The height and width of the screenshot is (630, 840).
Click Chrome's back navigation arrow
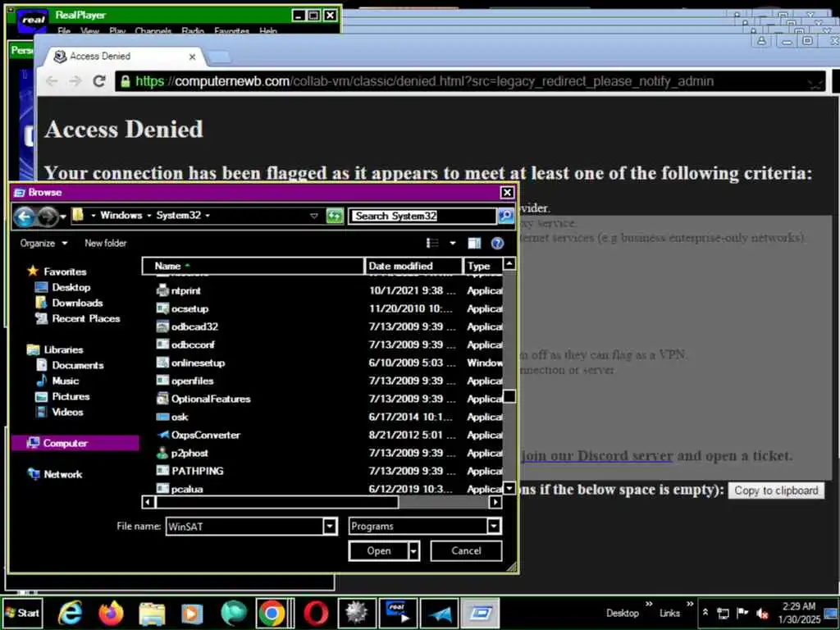click(x=52, y=81)
